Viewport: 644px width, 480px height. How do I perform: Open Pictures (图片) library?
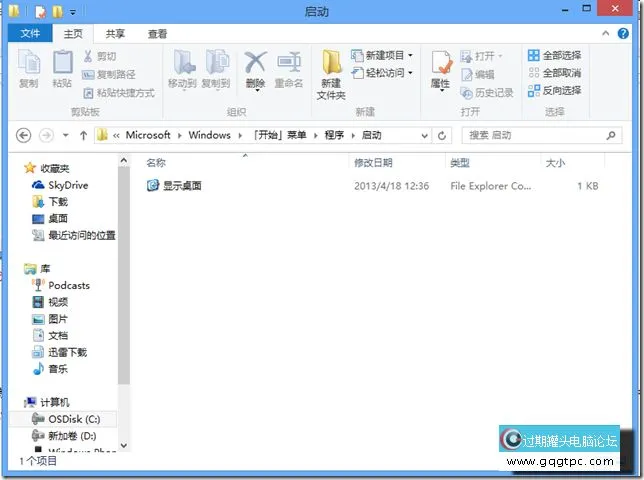tap(50, 319)
